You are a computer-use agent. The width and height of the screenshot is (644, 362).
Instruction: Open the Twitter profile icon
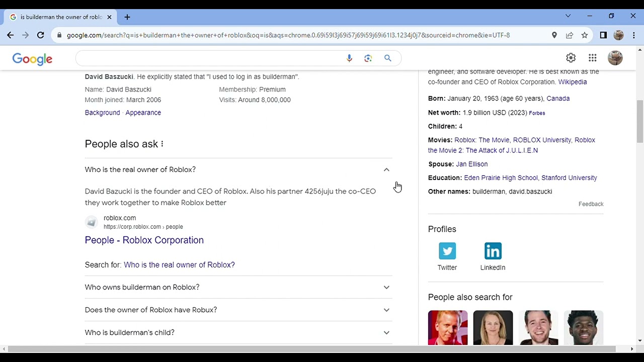click(x=447, y=251)
